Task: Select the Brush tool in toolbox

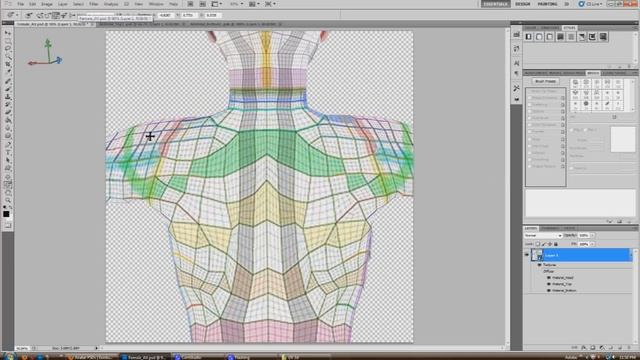Action: coord(7,89)
